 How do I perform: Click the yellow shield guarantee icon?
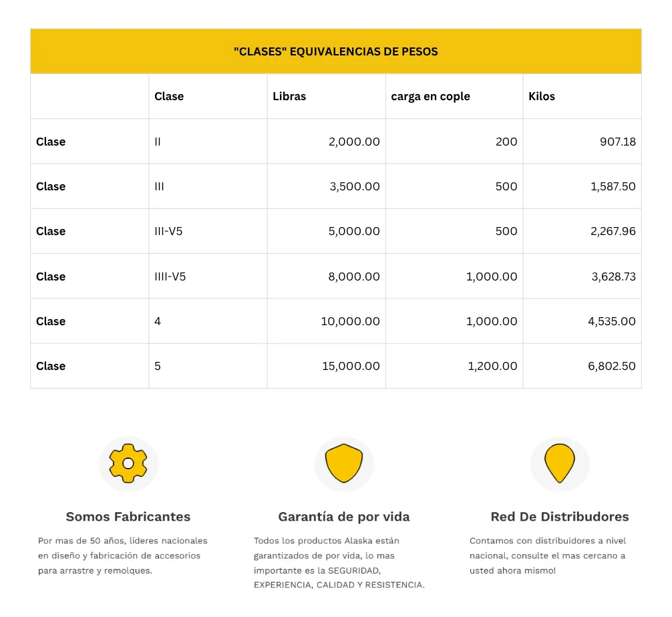[x=344, y=463]
